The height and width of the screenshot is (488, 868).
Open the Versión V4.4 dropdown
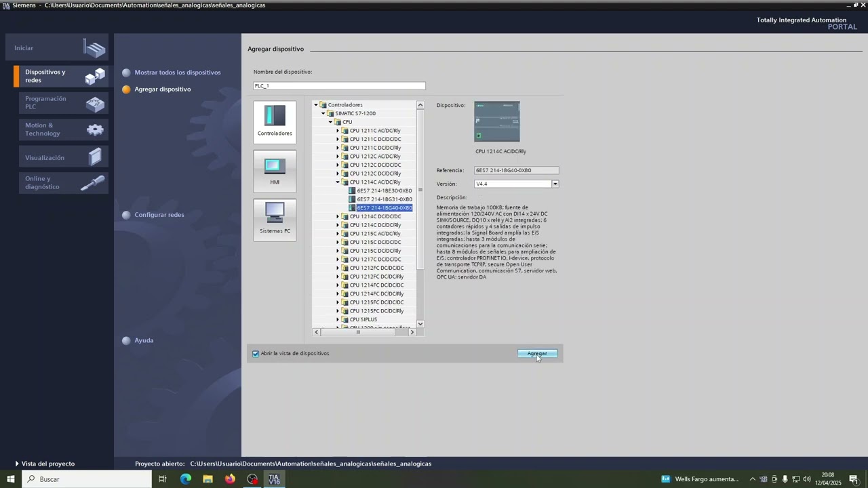(x=555, y=184)
